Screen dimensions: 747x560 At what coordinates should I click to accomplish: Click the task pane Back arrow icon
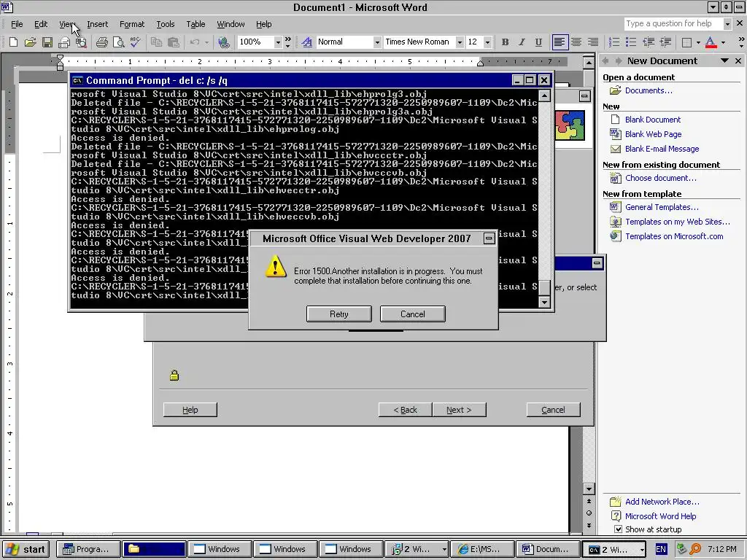[x=605, y=61]
